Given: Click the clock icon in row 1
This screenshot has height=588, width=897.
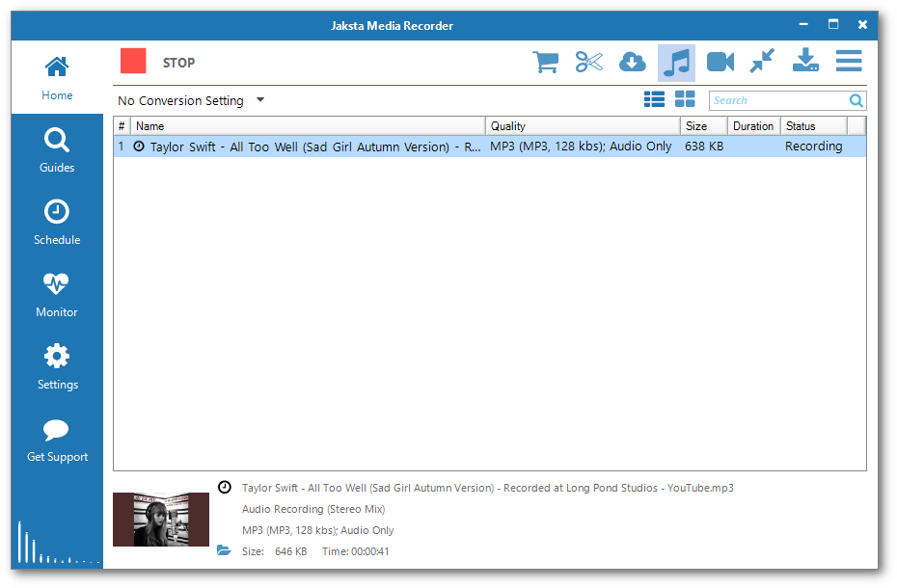Looking at the screenshot, I should tap(139, 147).
